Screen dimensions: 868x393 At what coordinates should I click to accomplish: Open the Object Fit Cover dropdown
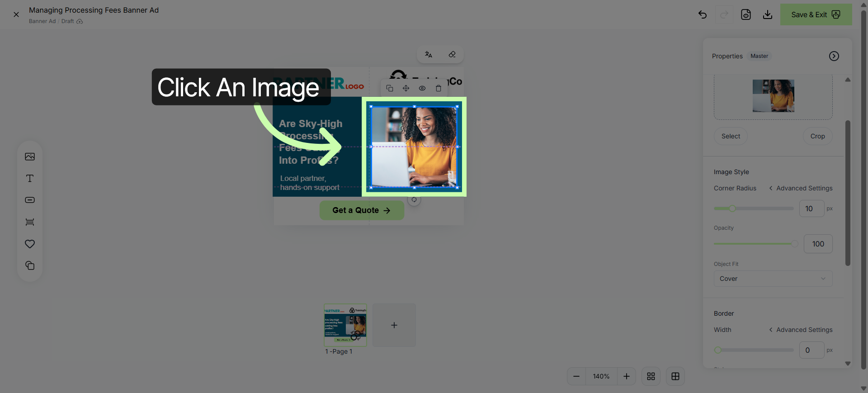(x=773, y=279)
